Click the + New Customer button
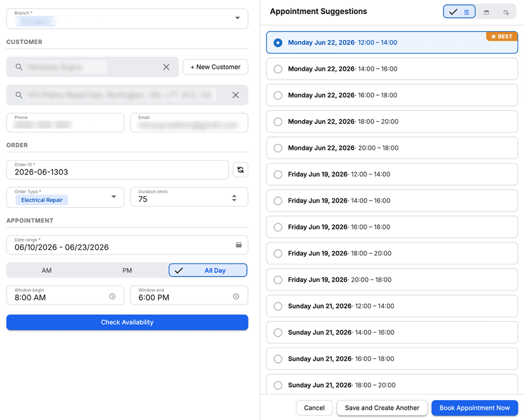This screenshot has height=420, width=524. [215, 67]
